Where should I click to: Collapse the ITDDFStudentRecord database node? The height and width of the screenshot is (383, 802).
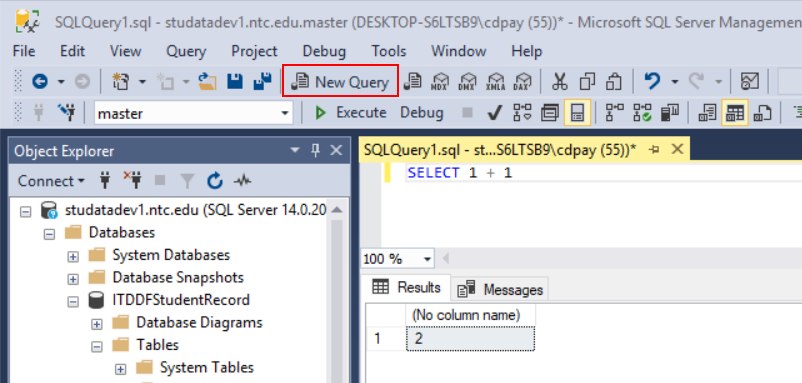[x=73, y=301]
